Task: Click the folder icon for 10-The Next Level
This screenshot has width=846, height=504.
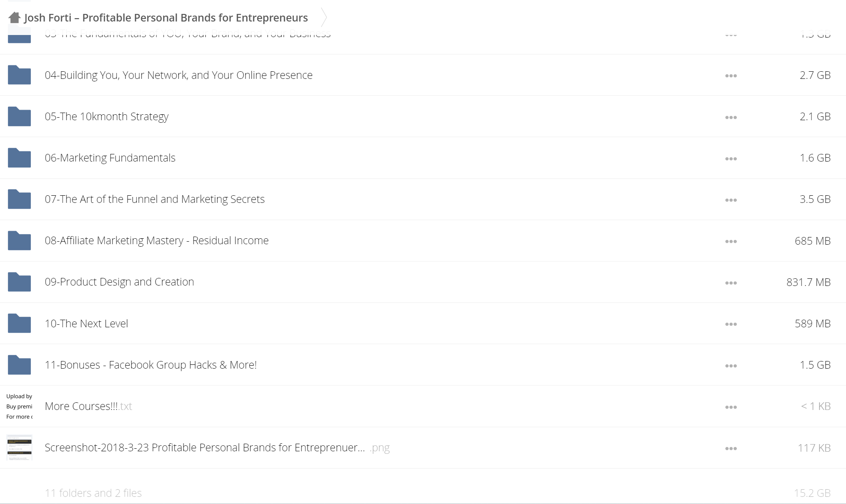Action: [19, 323]
